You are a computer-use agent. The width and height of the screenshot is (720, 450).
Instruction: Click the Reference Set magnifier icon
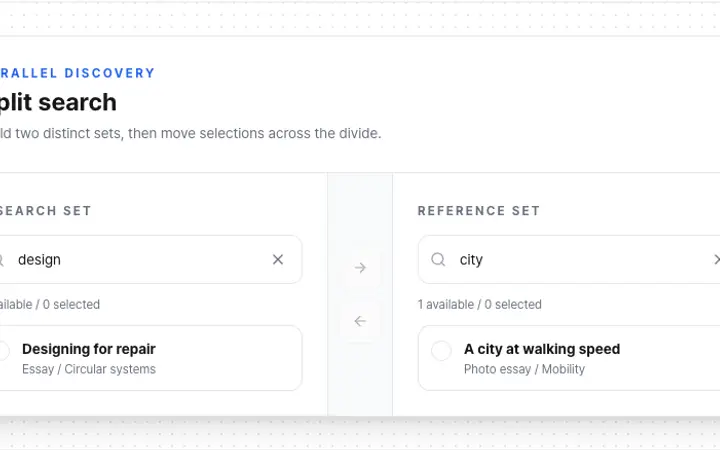tap(438, 259)
